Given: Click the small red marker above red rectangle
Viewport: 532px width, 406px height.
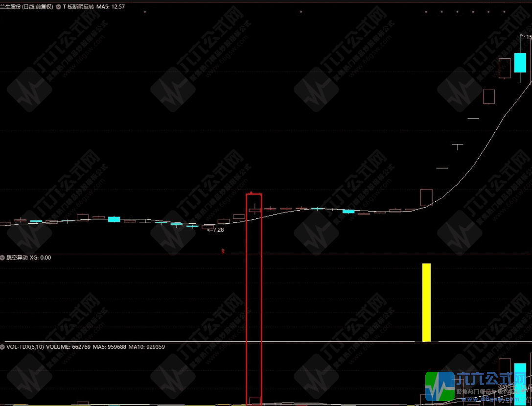Looking at the screenshot, I should coord(251,193).
